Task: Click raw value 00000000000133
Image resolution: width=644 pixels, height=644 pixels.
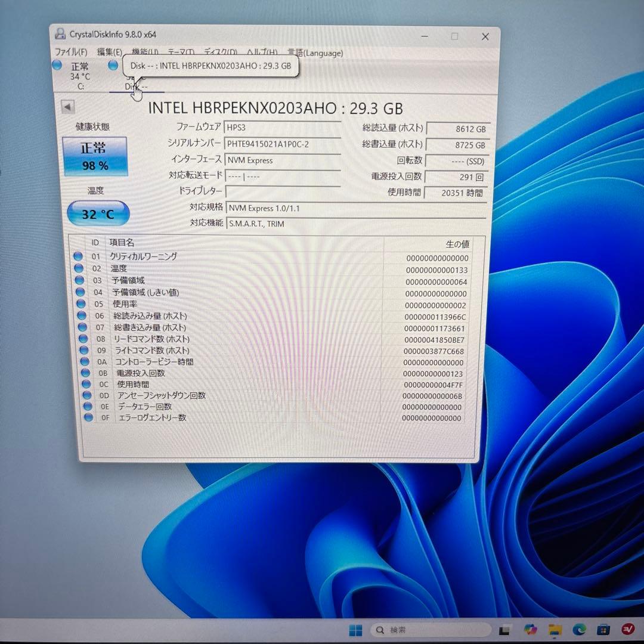Action: coord(436,270)
